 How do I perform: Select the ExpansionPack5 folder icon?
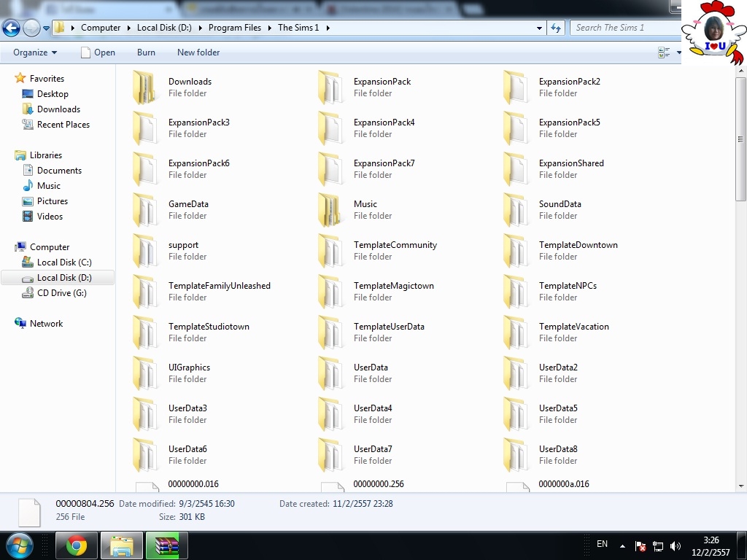pyautogui.click(x=516, y=128)
